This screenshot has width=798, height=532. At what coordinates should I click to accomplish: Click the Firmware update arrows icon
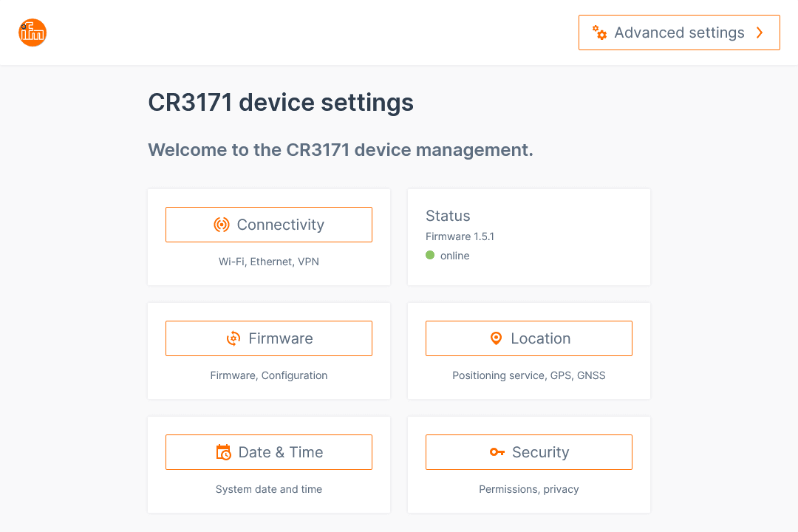[x=233, y=338]
